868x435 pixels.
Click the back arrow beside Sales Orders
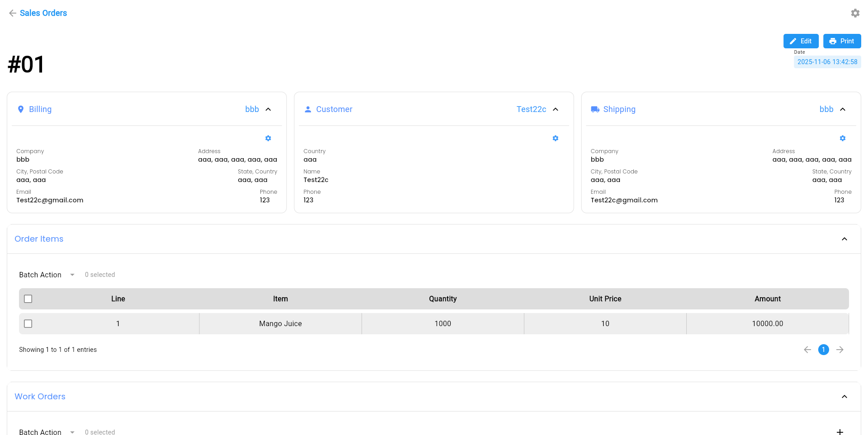(13, 13)
